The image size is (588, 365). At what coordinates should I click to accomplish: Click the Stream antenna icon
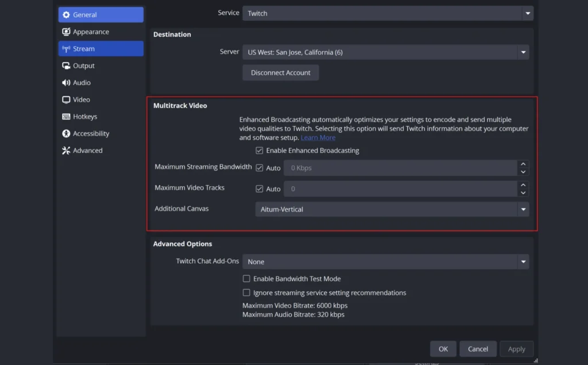[66, 49]
